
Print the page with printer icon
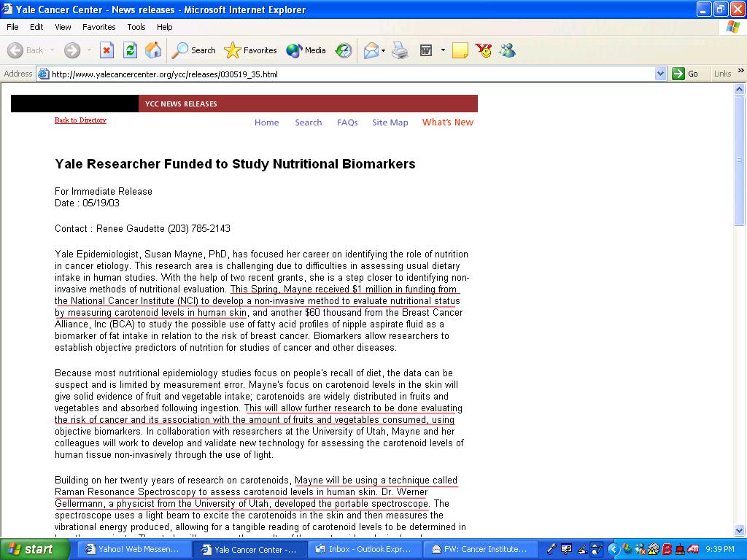coord(400,50)
